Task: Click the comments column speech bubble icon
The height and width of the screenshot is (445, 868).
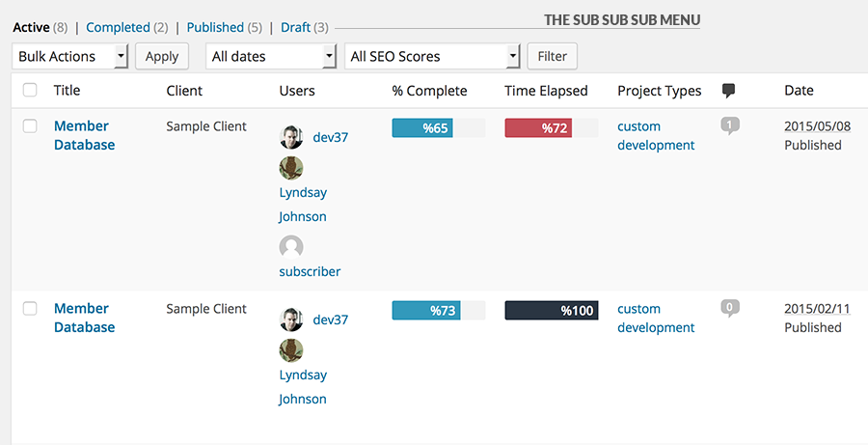Action: click(728, 91)
